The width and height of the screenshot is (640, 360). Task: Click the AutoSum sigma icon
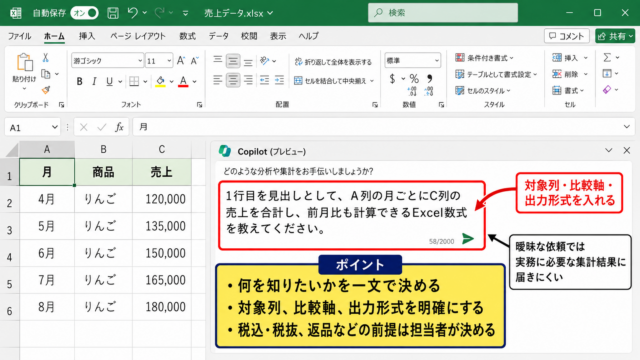[x=607, y=58]
